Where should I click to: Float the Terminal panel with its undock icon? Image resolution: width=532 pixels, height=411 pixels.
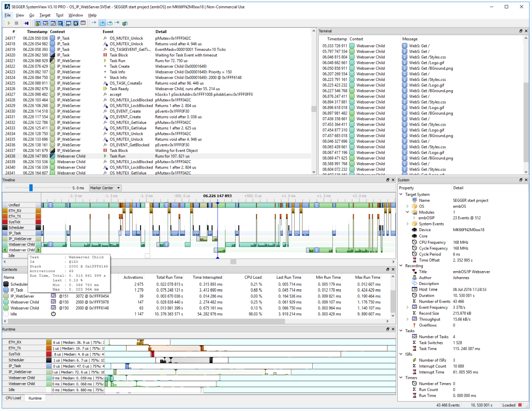click(521, 31)
